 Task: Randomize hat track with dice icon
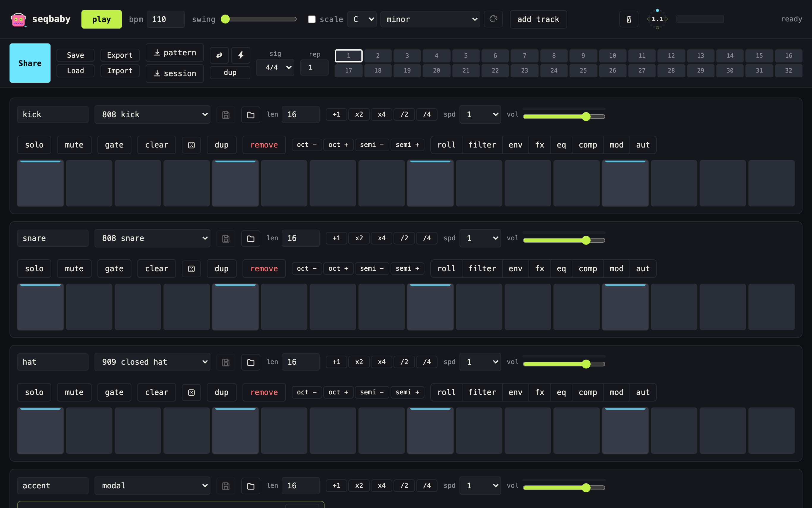pos(191,392)
